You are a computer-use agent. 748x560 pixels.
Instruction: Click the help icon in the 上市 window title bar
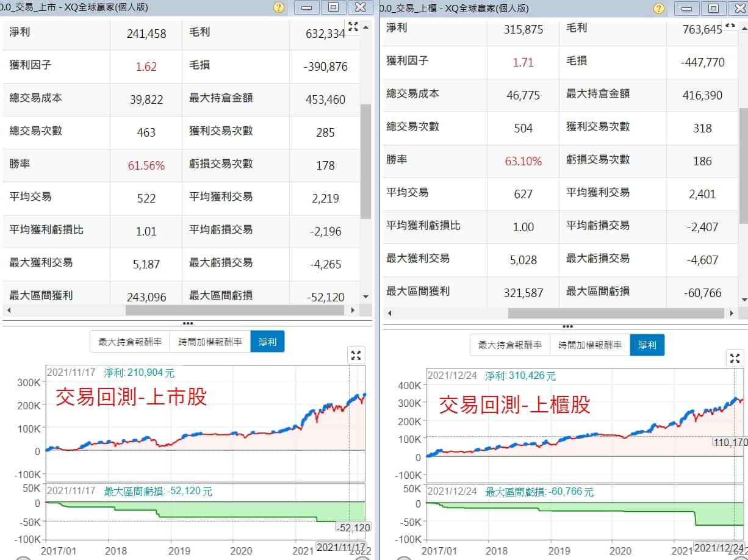click(279, 8)
